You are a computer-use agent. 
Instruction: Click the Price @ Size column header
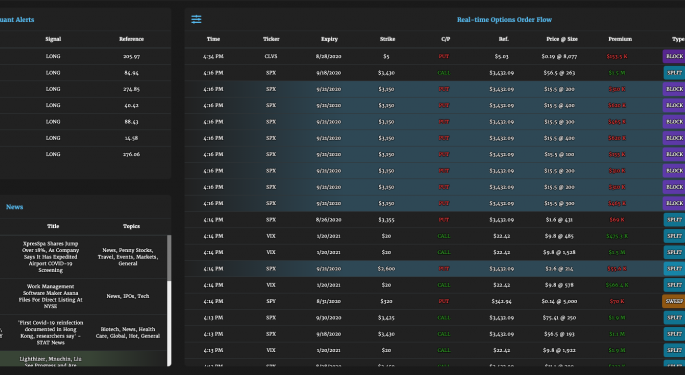coord(562,39)
